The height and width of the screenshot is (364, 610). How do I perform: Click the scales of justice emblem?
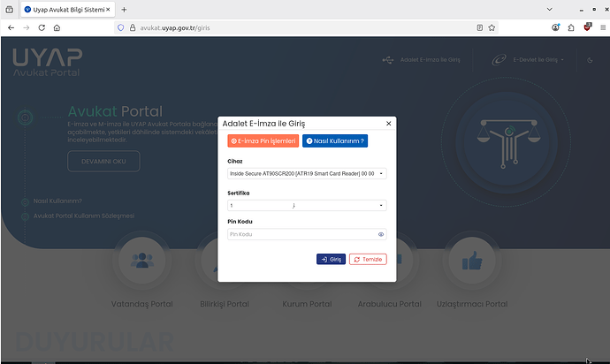[x=508, y=143]
